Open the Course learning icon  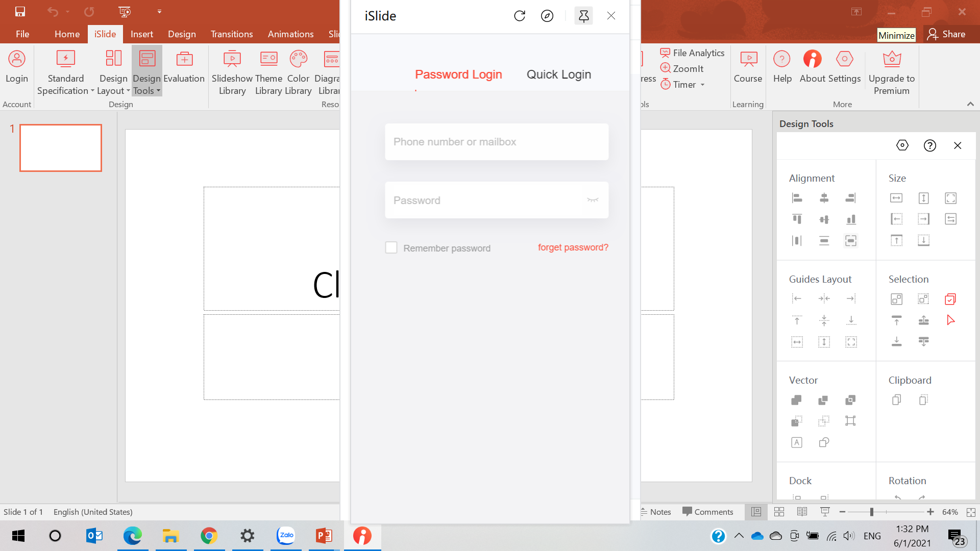click(x=748, y=66)
